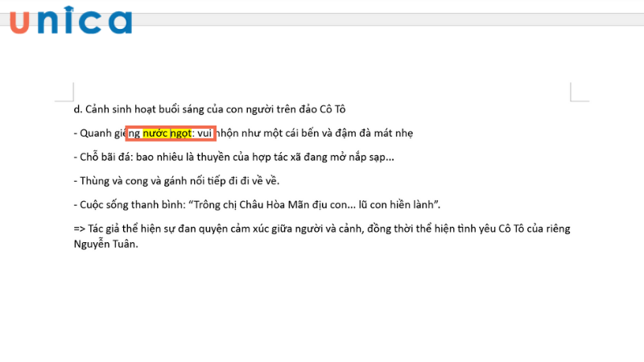
Task: Click the line starting "- Chỗ bãi đá"
Action: (233, 157)
